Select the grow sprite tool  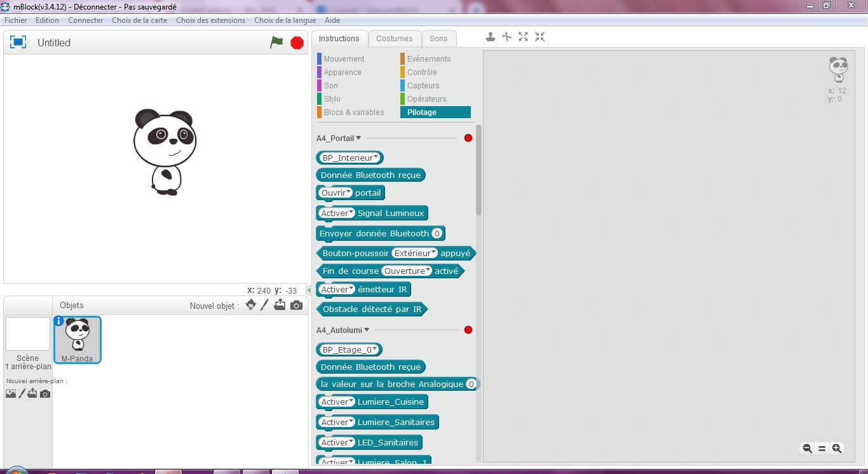(x=523, y=37)
